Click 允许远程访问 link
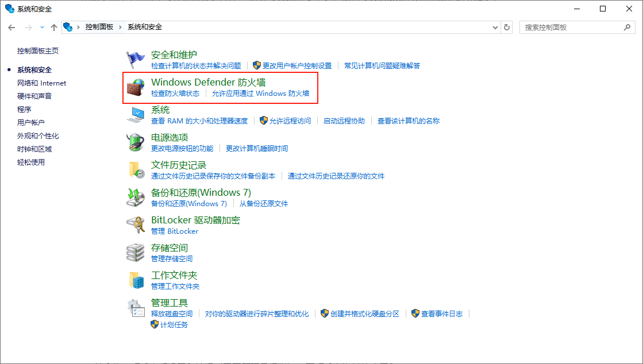Screen dimensions: 643x364 (290, 121)
